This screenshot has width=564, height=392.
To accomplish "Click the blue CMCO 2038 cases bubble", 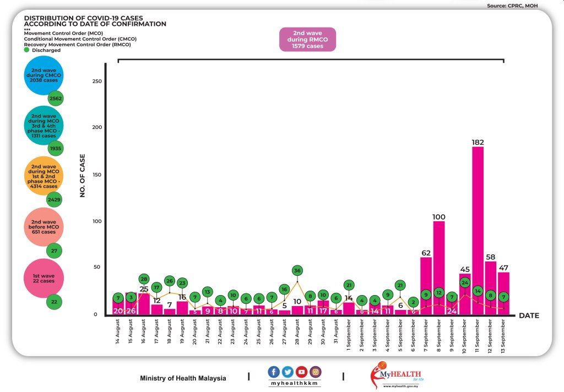I will (x=44, y=77).
